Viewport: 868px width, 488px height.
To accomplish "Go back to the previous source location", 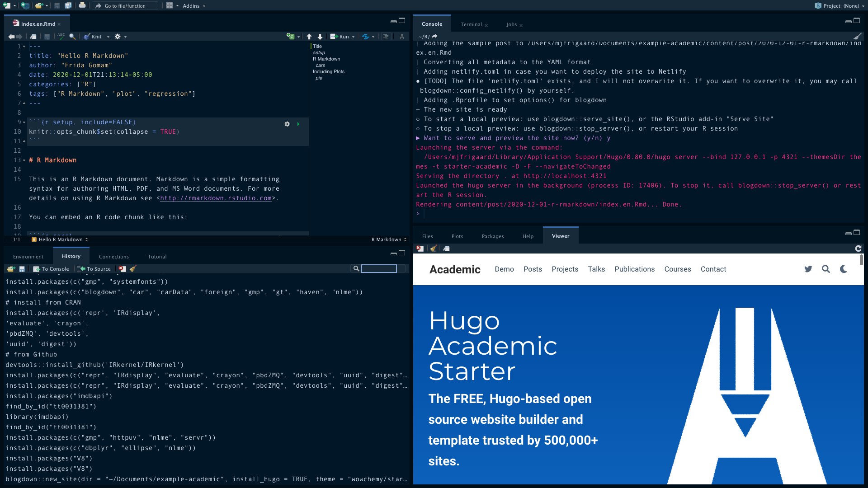I will tap(11, 37).
